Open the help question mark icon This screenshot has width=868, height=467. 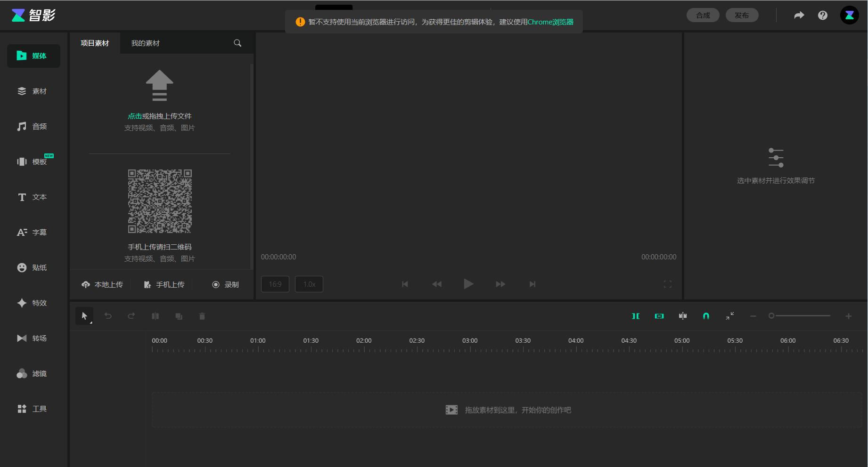tap(822, 16)
